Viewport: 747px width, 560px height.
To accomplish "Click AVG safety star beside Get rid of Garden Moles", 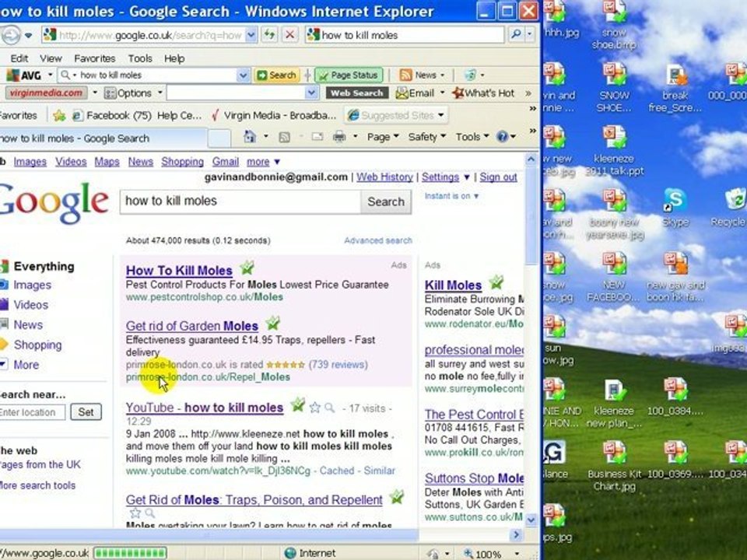I will 272,324.
